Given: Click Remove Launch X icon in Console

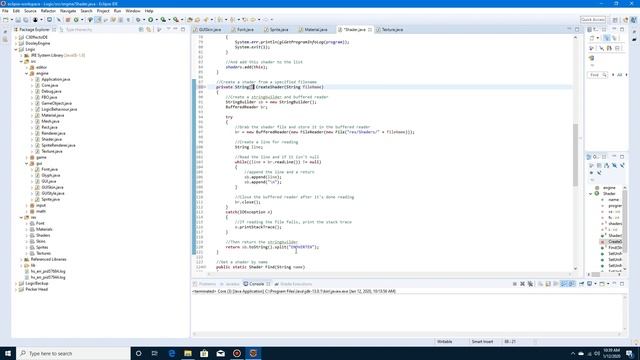Looking at the screenshot, I should tap(522, 284).
